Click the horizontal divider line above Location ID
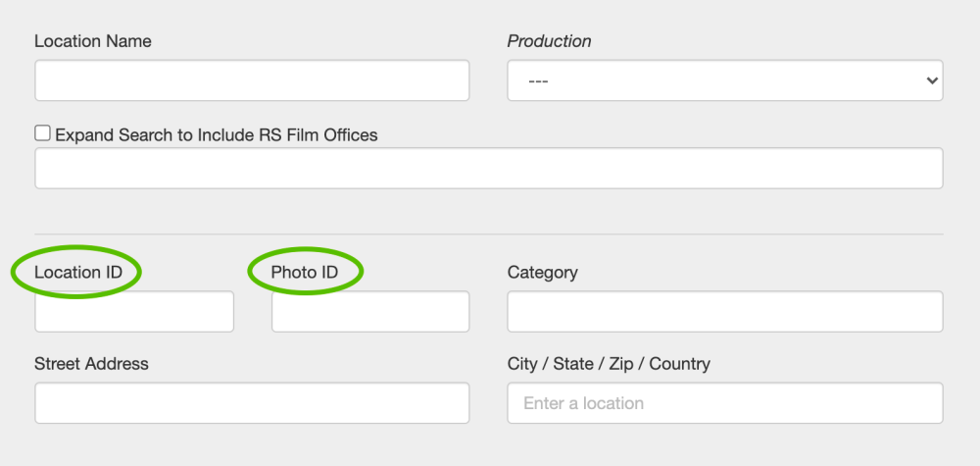This screenshot has width=980, height=466. (488, 234)
